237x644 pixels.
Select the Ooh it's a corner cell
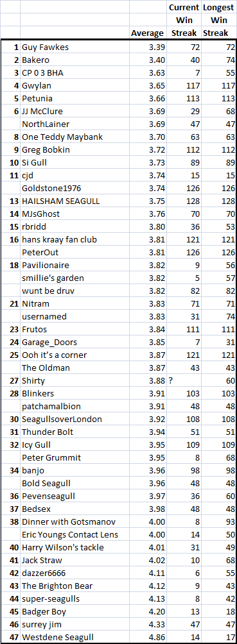coord(75,355)
